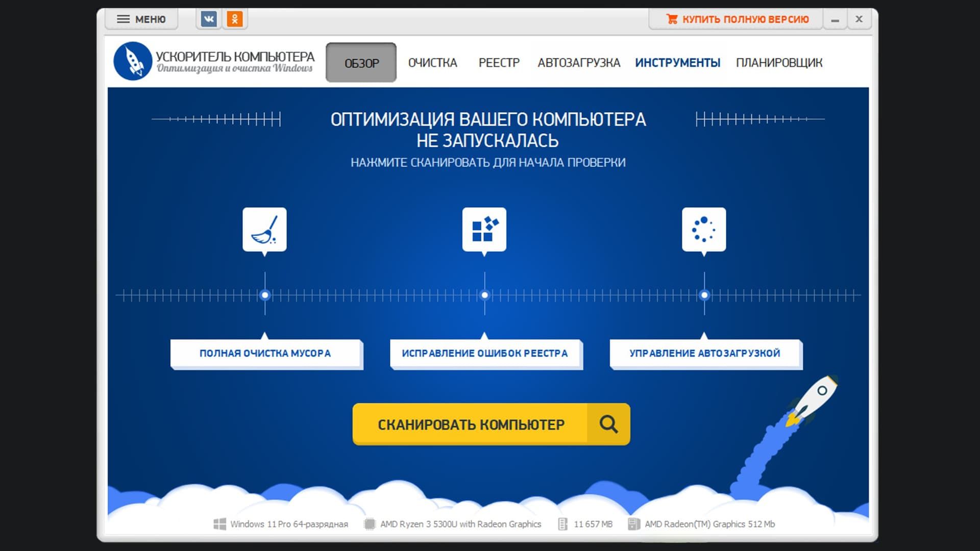Click КУПИТЬ ПОЛНУЮ ВЕРСИЮ button
Viewport: 980px width, 551px height.
tap(736, 19)
